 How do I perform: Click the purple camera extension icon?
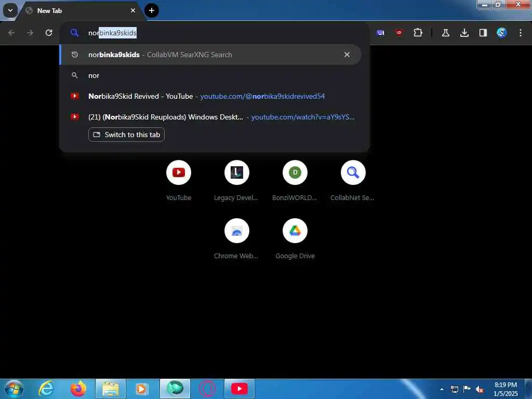coord(380,33)
